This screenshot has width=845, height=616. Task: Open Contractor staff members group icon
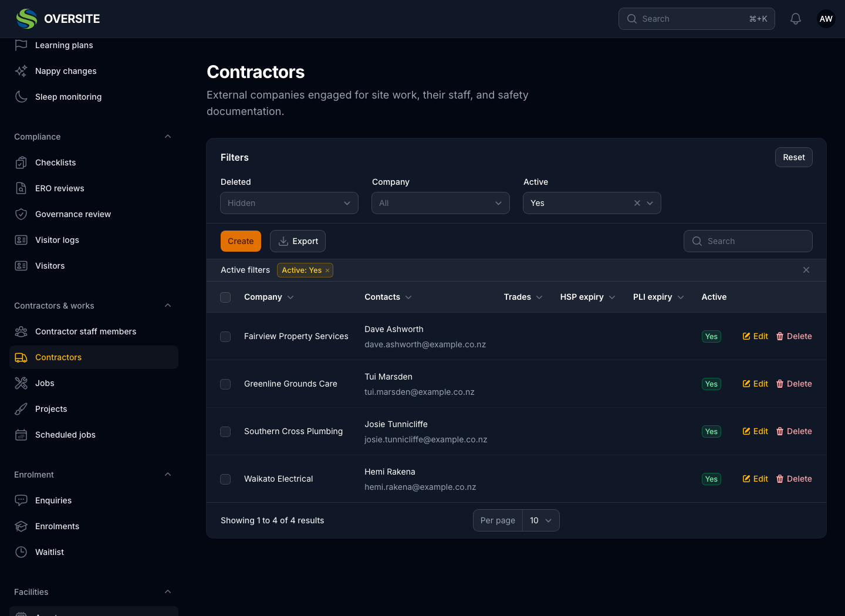(x=21, y=331)
